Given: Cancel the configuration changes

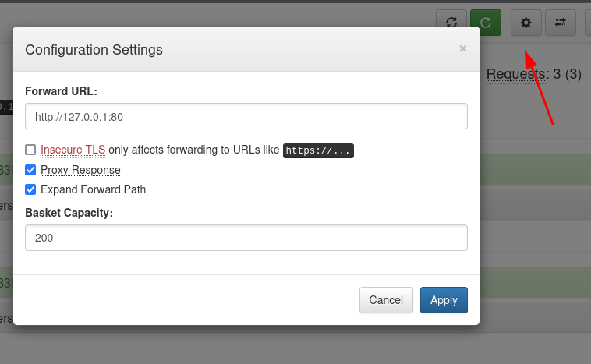Looking at the screenshot, I should [386, 300].
